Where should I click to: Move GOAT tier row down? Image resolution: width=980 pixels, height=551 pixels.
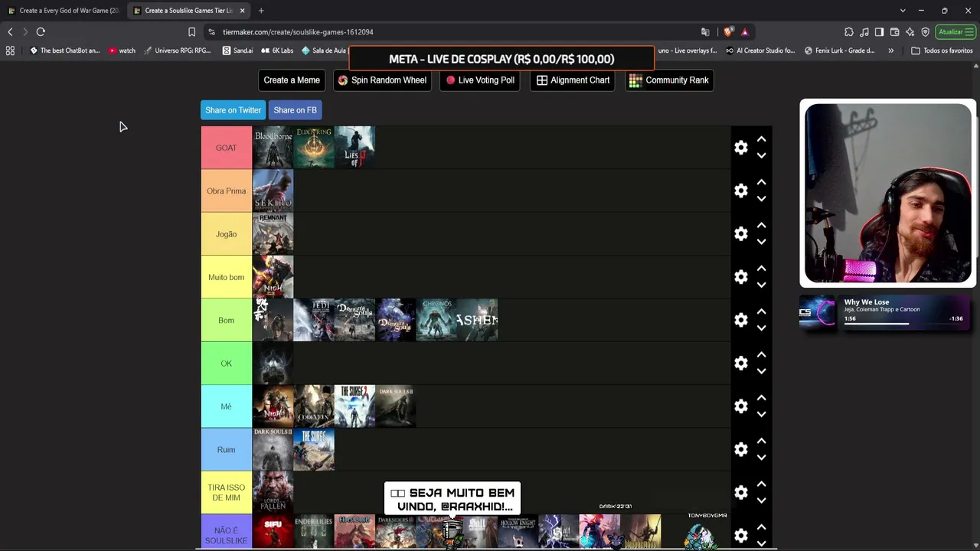tap(761, 155)
